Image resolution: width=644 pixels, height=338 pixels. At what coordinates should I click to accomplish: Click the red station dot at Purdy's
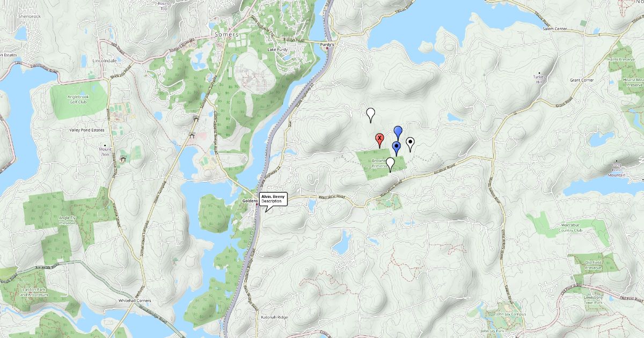click(x=327, y=49)
